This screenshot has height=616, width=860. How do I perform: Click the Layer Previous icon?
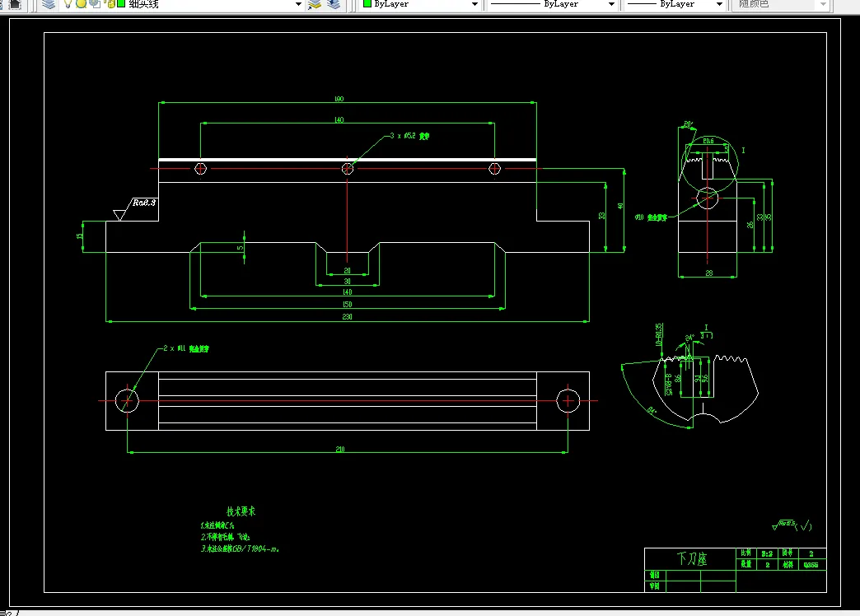334,4
